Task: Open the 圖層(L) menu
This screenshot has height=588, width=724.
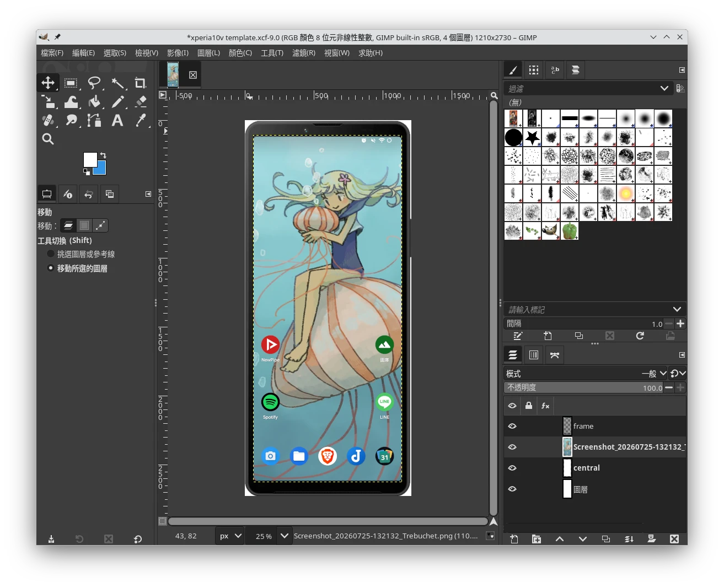Action: pos(208,53)
